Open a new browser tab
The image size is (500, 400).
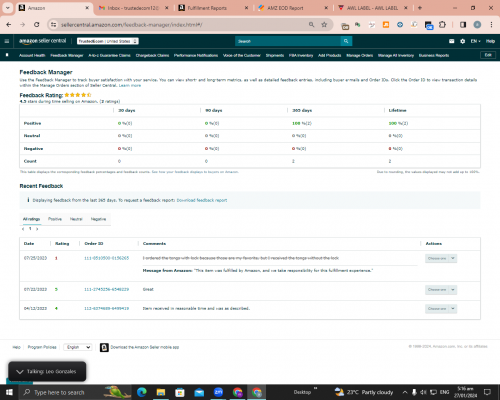coord(420,8)
